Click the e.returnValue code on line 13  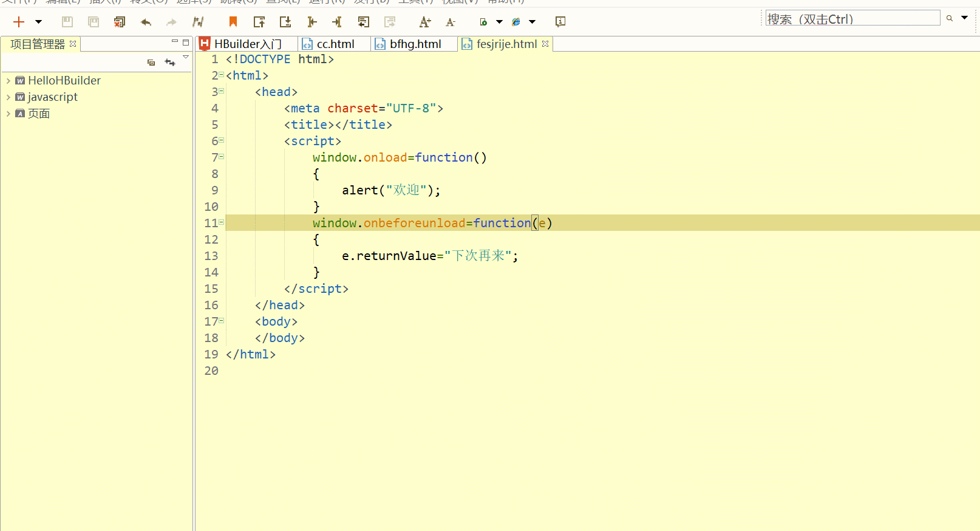430,256
